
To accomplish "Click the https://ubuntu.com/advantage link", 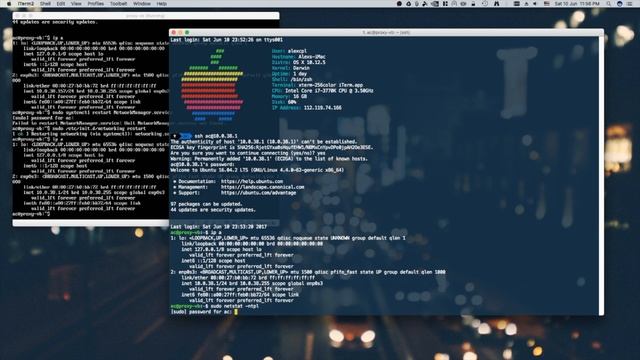I will (x=258, y=193).
